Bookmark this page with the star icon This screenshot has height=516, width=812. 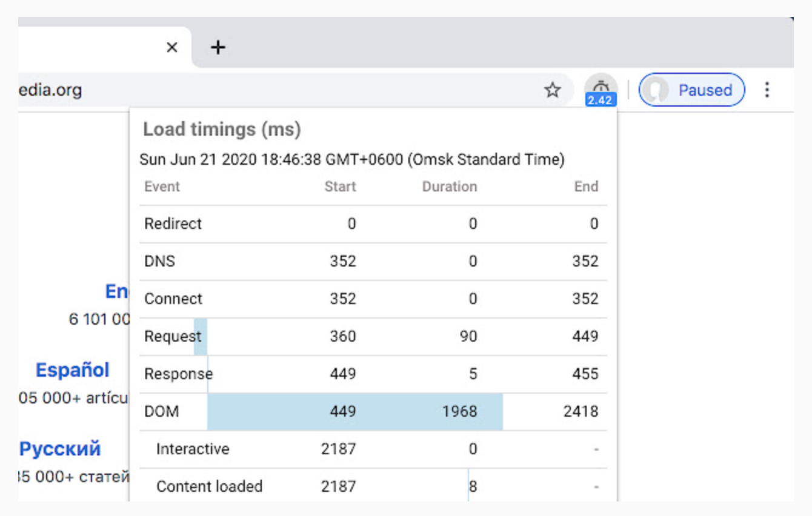coord(552,91)
